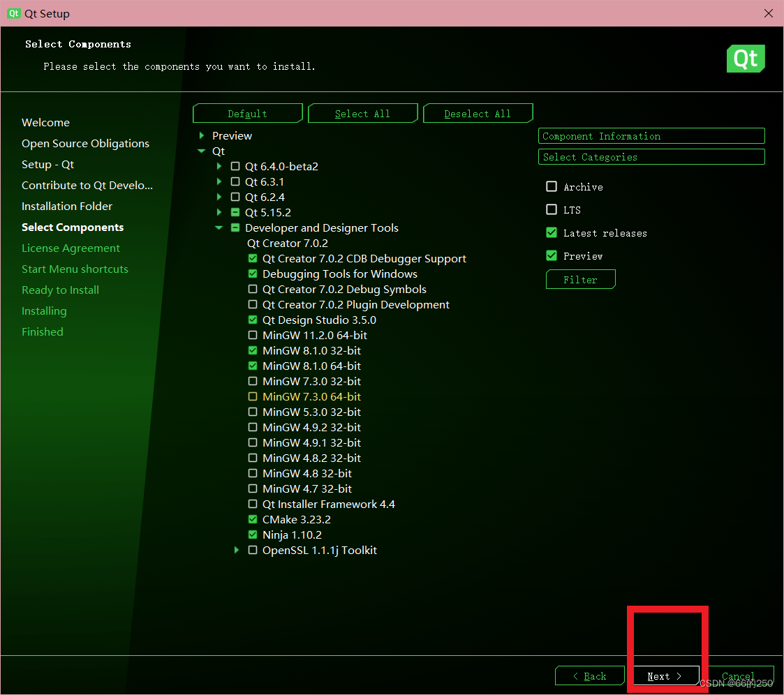Viewport: 784px width, 695px height.
Task: Check MinGW 7.3.0 32-bit
Action: click(x=253, y=381)
